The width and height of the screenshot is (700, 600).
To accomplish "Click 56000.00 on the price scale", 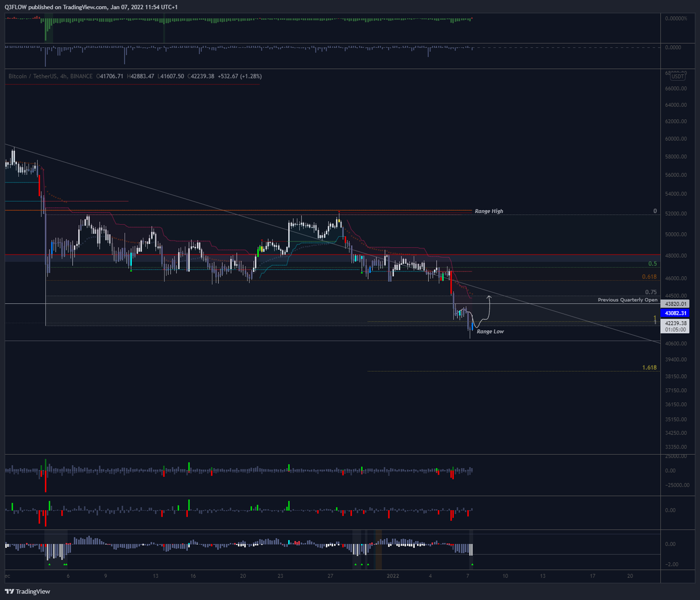I will (675, 175).
